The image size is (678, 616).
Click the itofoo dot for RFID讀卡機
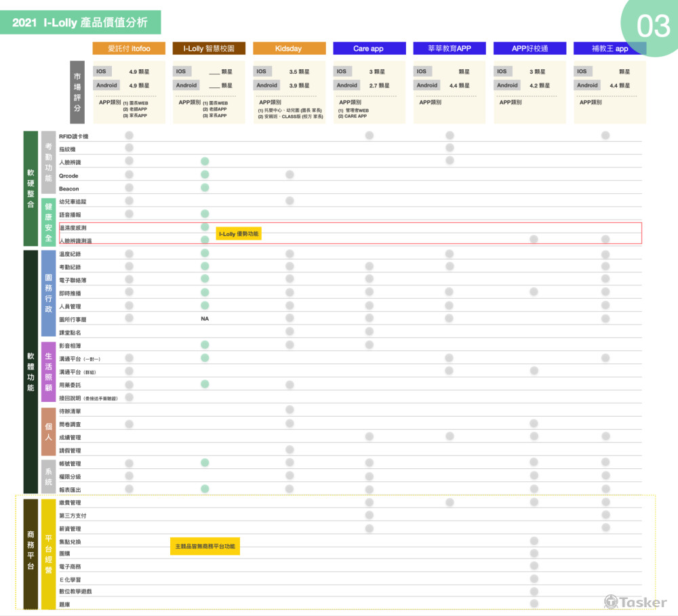click(129, 136)
